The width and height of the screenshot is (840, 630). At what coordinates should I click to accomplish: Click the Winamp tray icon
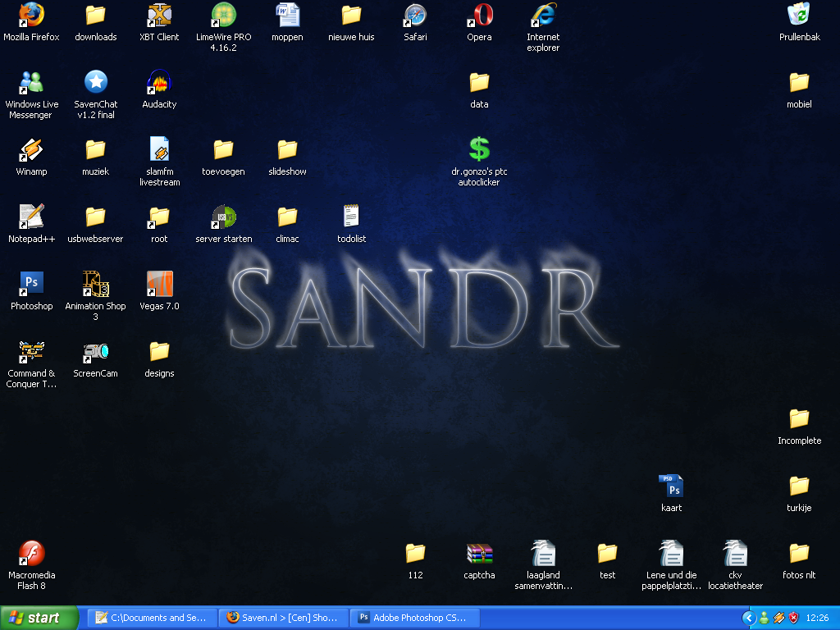[x=779, y=619]
